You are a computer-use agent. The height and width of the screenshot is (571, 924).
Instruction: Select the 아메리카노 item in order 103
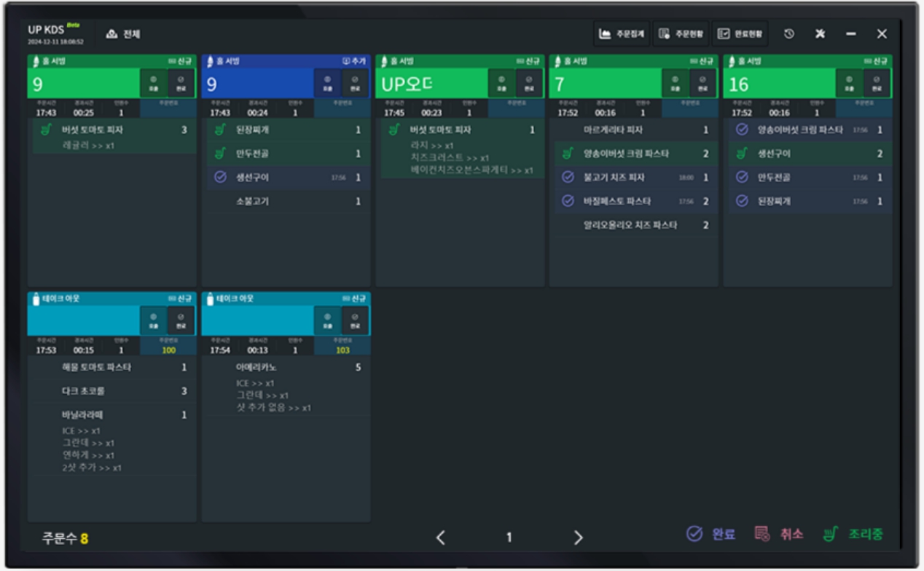click(x=257, y=368)
